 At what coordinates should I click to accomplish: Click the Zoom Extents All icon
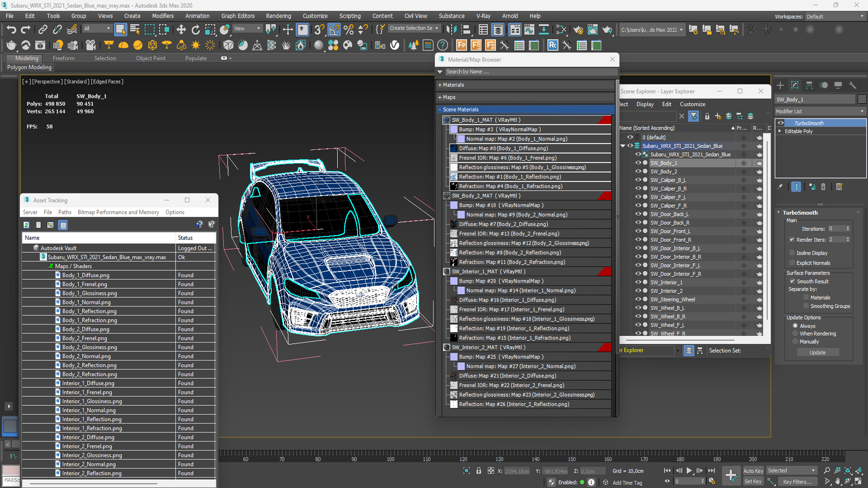859,470
